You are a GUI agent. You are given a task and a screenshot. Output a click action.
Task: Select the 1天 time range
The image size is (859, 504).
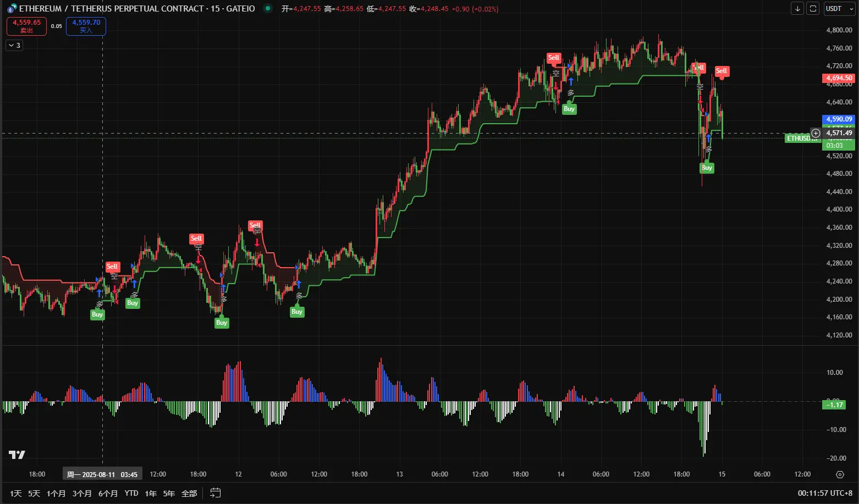coord(16,494)
